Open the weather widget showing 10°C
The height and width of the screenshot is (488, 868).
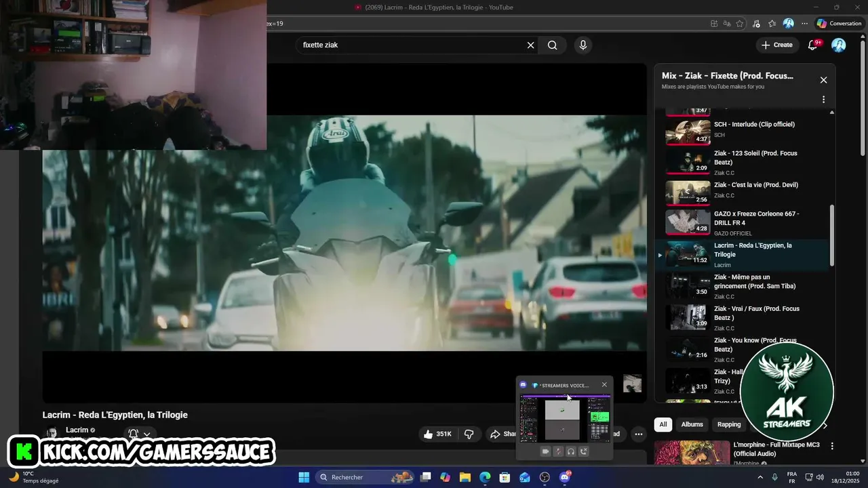[33, 477]
